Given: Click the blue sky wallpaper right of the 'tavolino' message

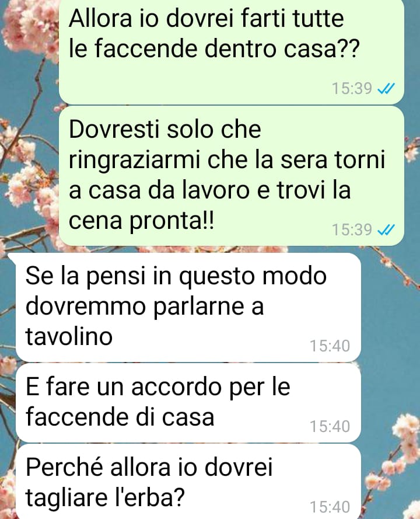Looking at the screenshot, I should tap(390, 308).
